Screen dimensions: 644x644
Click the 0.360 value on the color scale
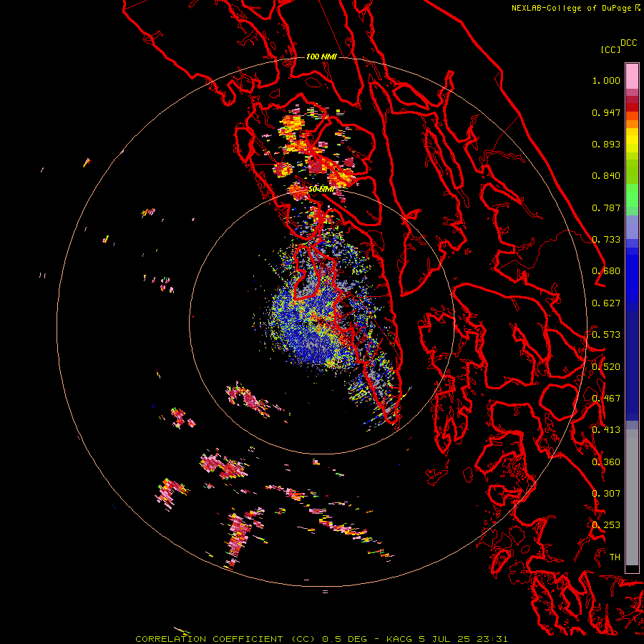606,462
